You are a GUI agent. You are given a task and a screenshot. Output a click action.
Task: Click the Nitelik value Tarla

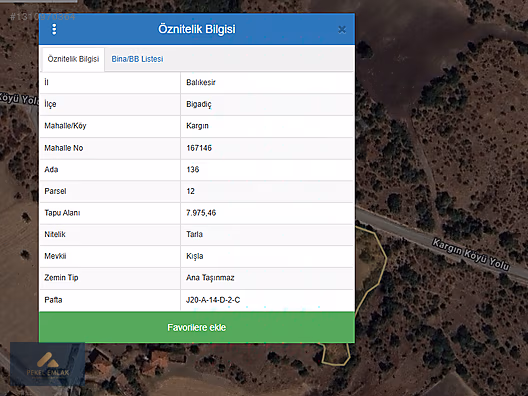194,234
